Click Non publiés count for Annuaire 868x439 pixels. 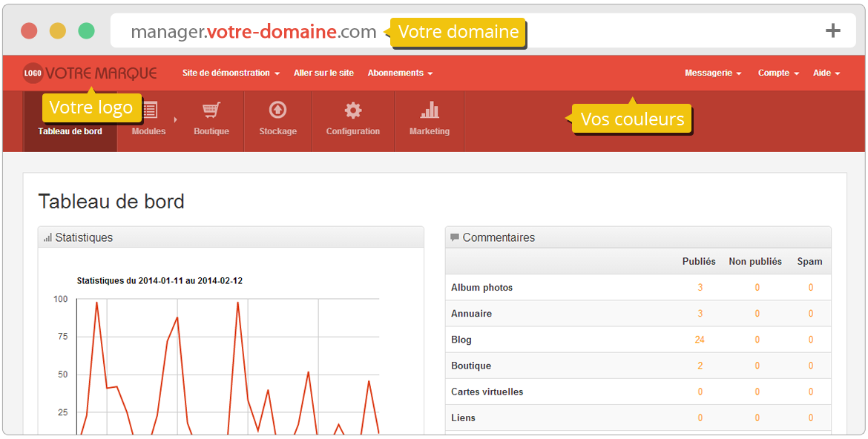click(757, 314)
